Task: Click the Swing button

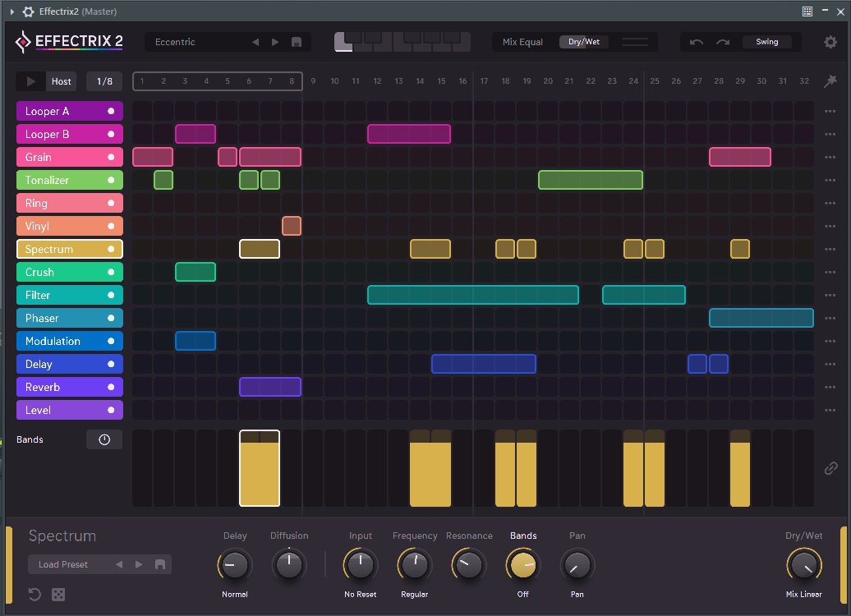Action: pyautogui.click(x=767, y=42)
